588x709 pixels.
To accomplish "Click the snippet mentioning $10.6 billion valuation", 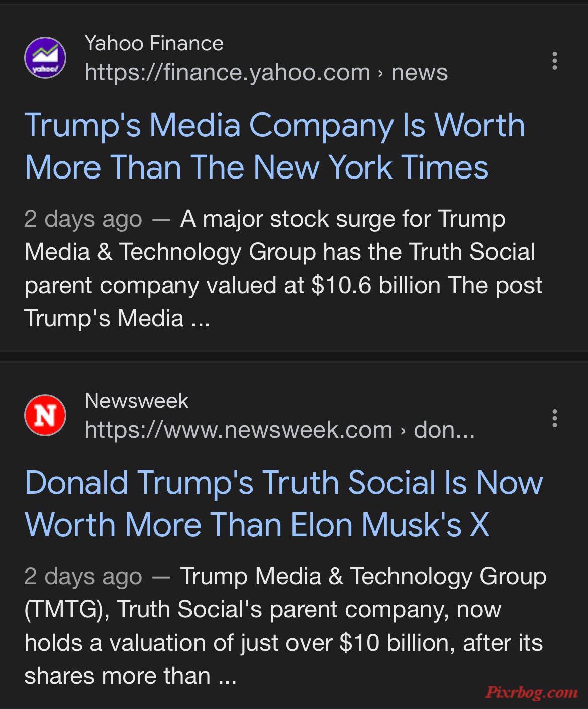I will click(283, 269).
